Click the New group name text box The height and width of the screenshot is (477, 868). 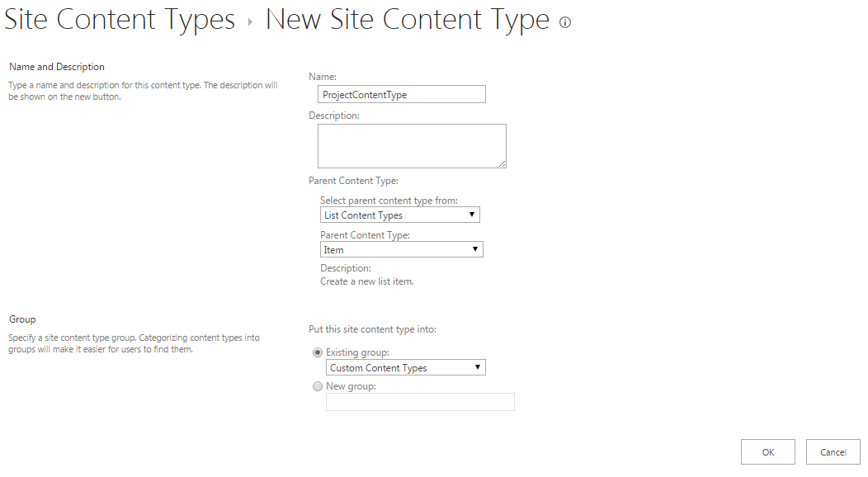click(x=420, y=402)
